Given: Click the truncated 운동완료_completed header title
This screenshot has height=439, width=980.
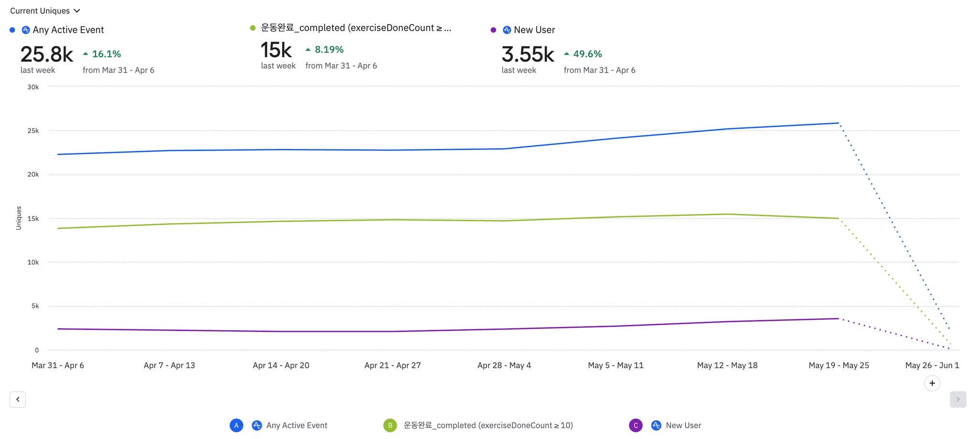Looking at the screenshot, I should click(356, 28).
